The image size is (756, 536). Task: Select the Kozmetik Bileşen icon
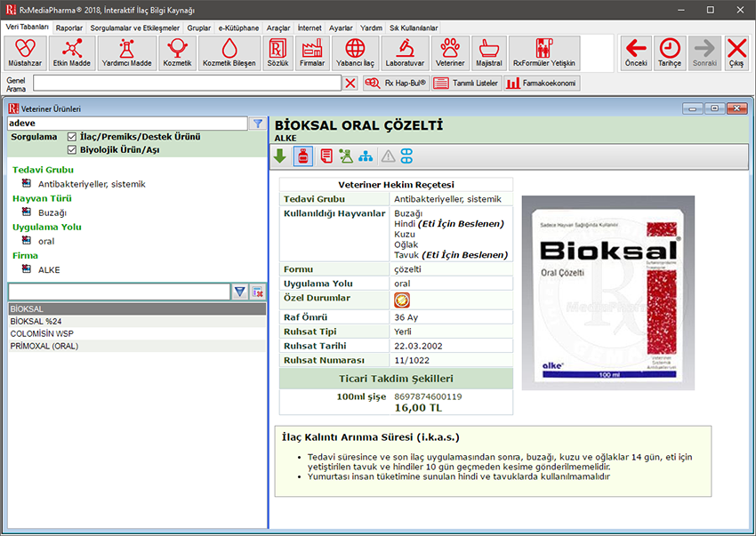click(229, 52)
